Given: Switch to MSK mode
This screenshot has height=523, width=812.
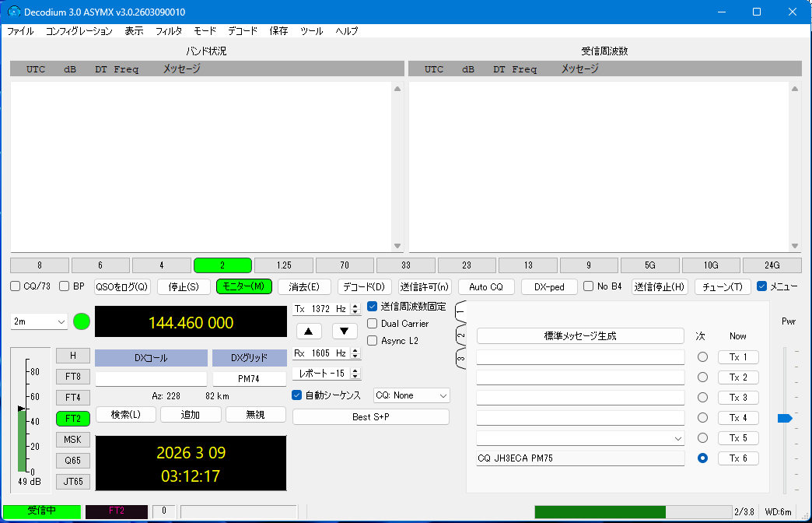Looking at the screenshot, I should (x=73, y=440).
